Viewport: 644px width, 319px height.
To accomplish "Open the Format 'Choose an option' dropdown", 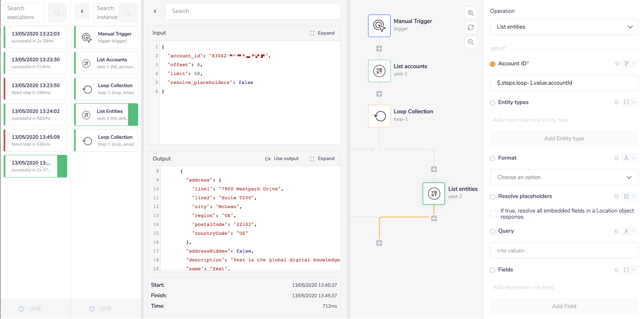I will click(564, 177).
